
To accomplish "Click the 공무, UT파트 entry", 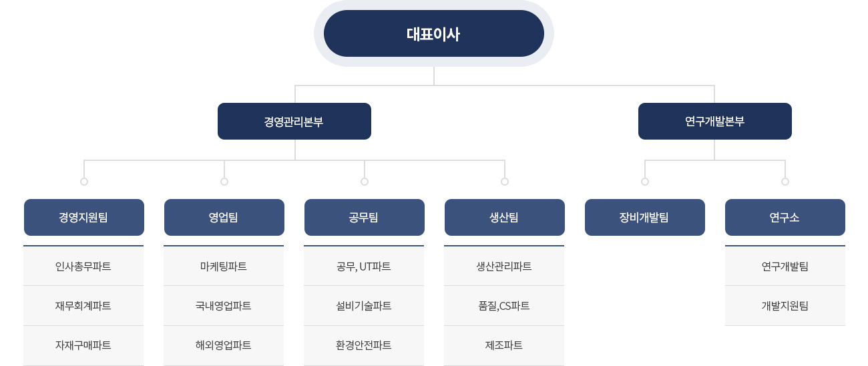I will [x=364, y=266].
